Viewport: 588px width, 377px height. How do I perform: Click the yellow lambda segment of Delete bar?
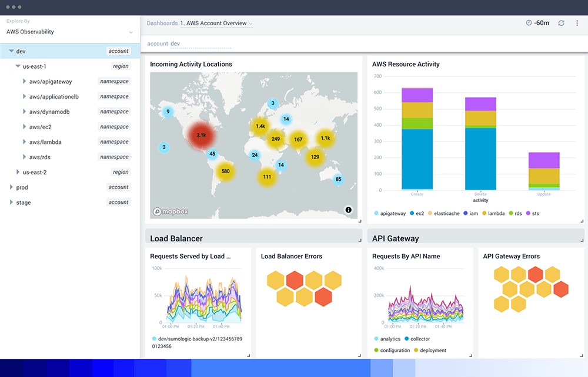(480, 118)
